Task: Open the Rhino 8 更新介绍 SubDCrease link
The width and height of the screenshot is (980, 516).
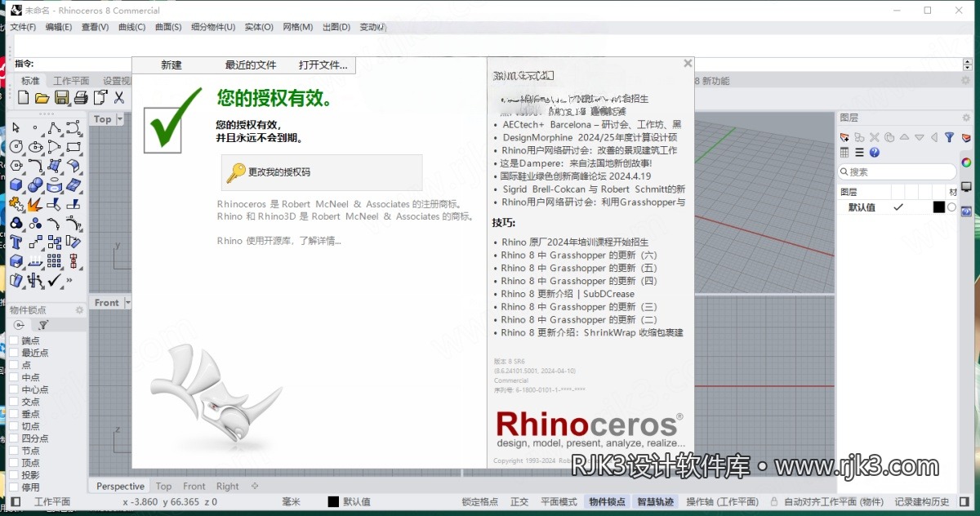Action: coord(568,294)
